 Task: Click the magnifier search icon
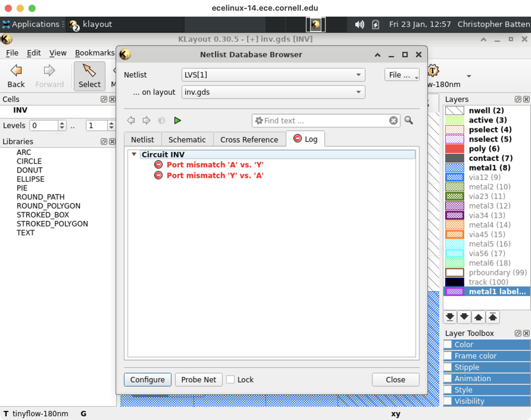coord(409,120)
